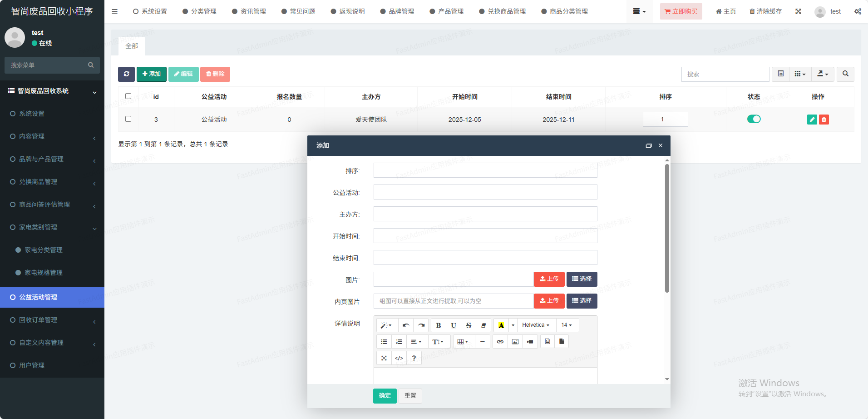Toggle the status switch for 公益活动 row
The width and height of the screenshot is (868, 419).
click(x=754, y=119)
